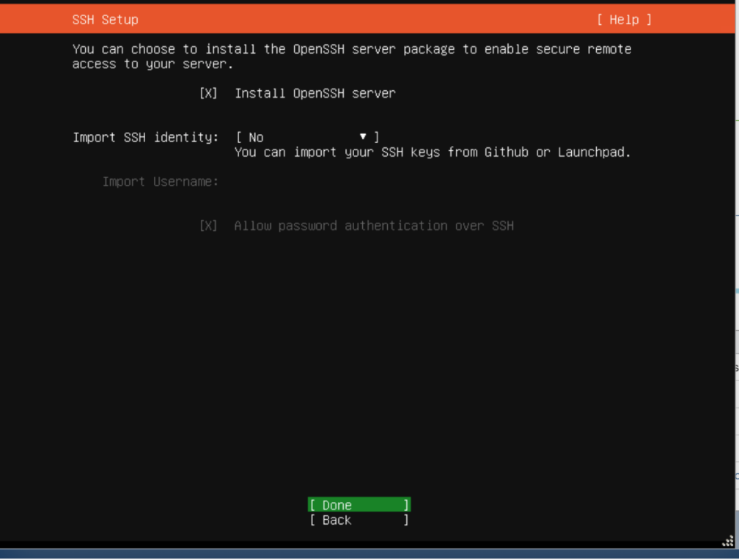Click the Import SSH identity field label
Screen dimensions: 739x560
(145, 137)
